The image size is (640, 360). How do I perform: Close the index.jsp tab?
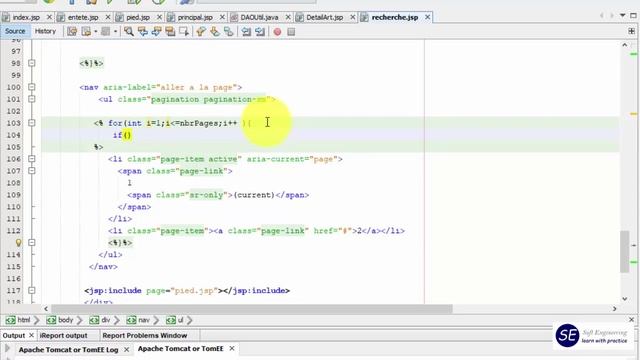(x=49, y=17)
